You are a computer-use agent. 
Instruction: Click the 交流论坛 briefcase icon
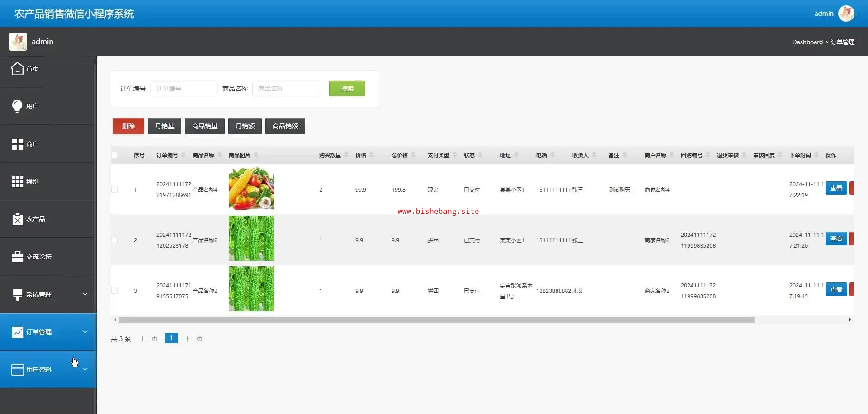(x=17, y=257)
